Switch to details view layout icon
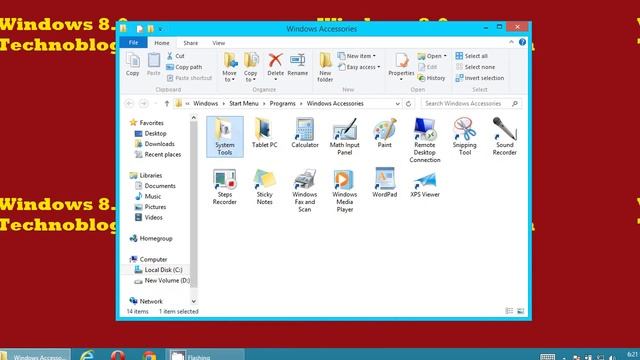640x360 pixels. pyautogui.click(x=509, y=311)
